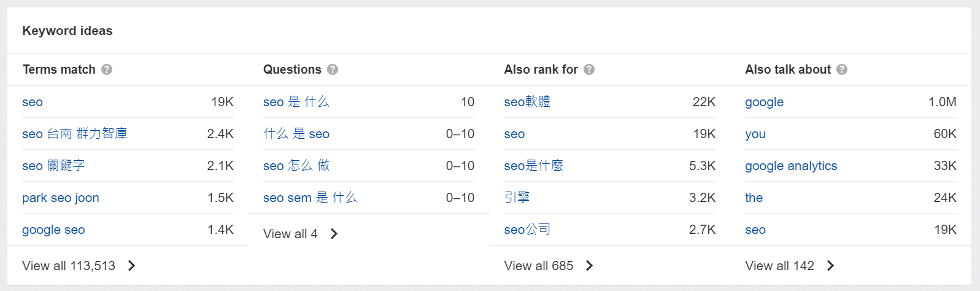This screenshot has height=291, width=980.
Task: Open 'seo公司' keyword link
Action: (x=527, y=230)
